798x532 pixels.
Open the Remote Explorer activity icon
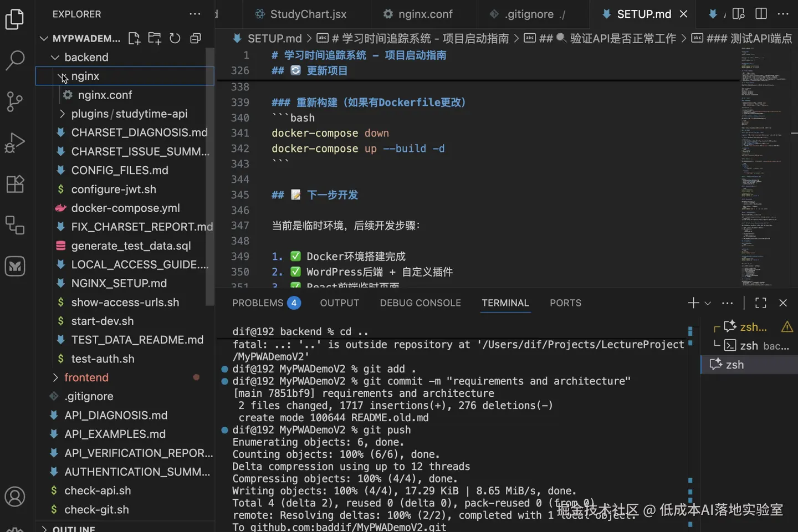[14, 225]
